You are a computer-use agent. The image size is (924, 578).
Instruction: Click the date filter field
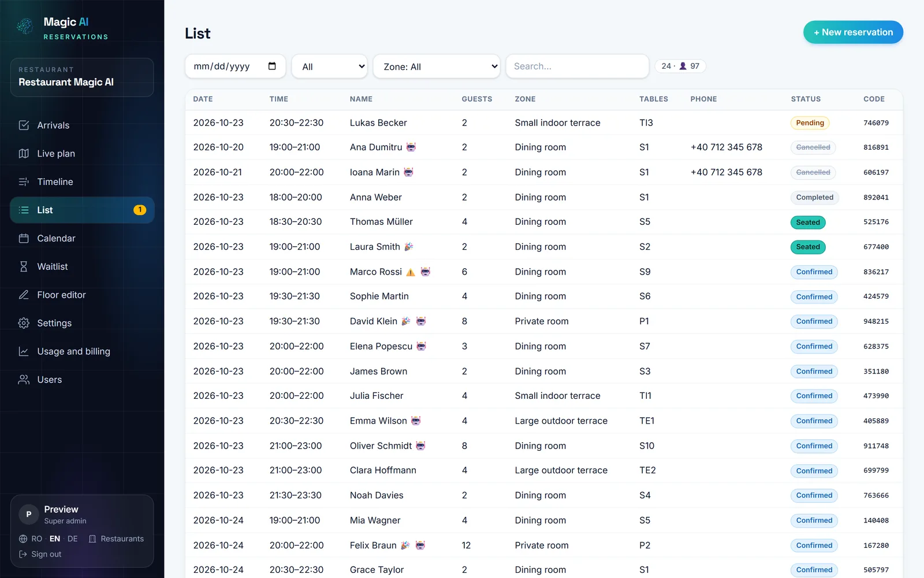pos(236,66)
